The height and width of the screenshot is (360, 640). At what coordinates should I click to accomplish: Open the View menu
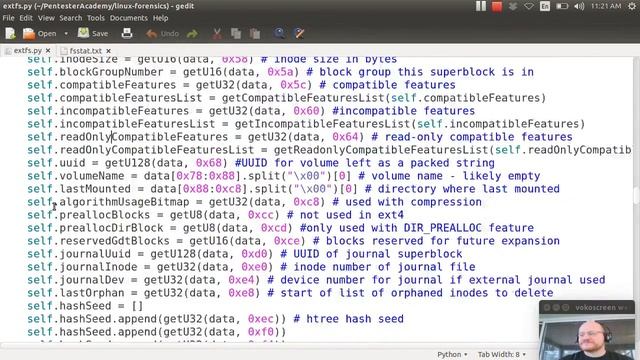(x=46, y=18)
